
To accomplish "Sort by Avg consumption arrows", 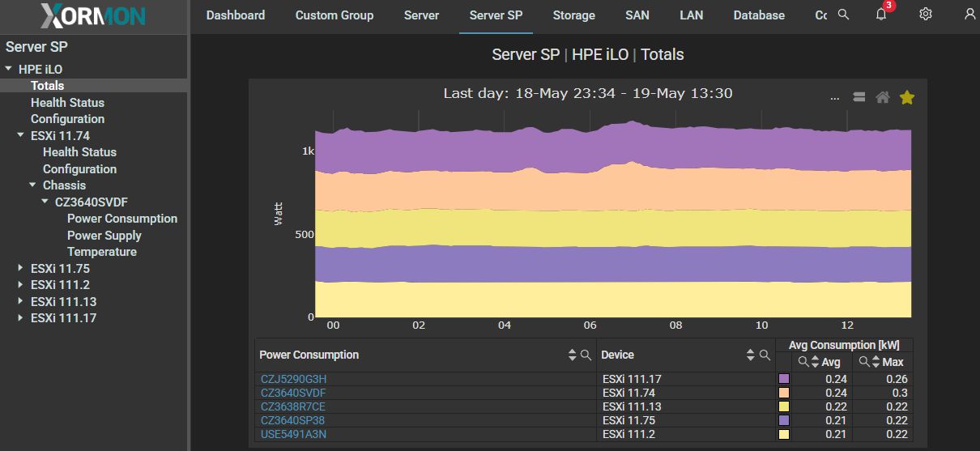I will point(815,362).
